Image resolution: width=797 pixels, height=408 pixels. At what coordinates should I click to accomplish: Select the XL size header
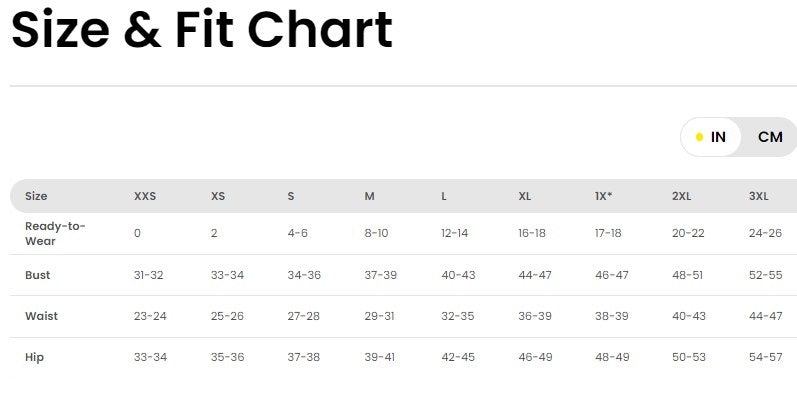524,196
